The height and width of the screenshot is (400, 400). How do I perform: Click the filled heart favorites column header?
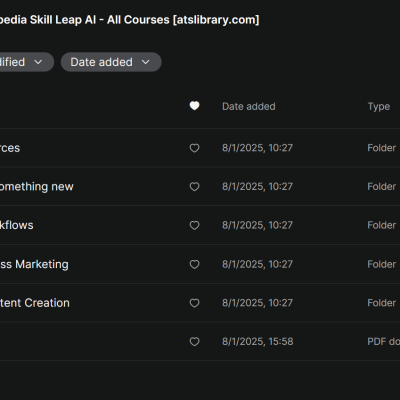click(194, 106)
